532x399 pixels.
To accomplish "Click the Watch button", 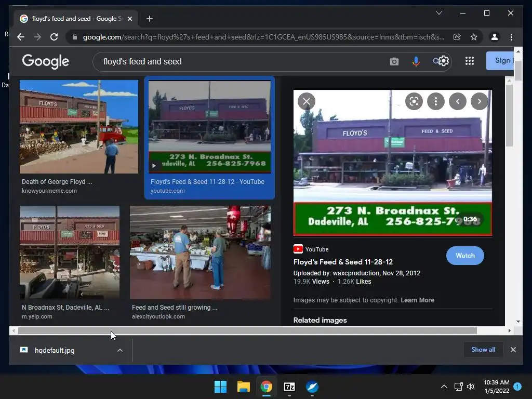I will click(x=465, y=256).
